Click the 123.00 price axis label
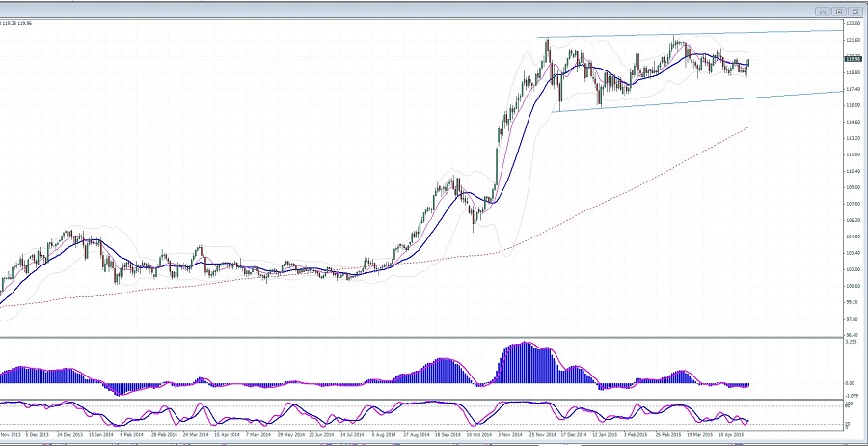 pyautogui.click(x=853, y=23)
